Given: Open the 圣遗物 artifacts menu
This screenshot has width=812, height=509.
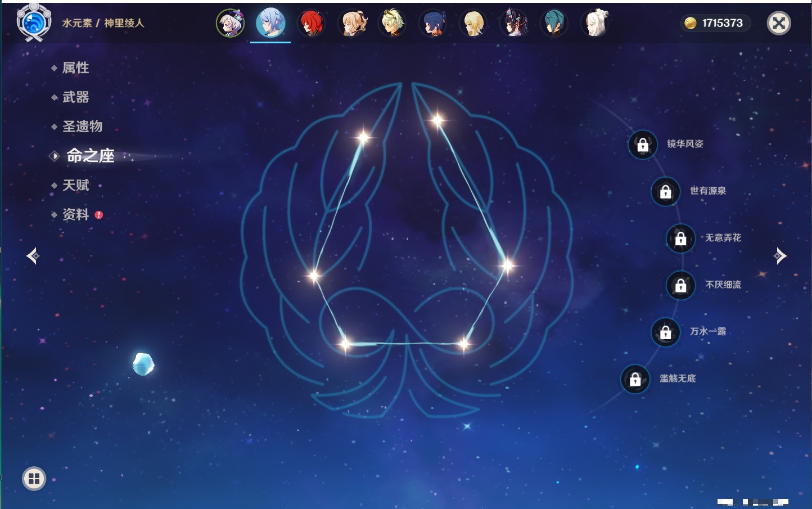Looking at the screenshot, I should tap(82, 127).
